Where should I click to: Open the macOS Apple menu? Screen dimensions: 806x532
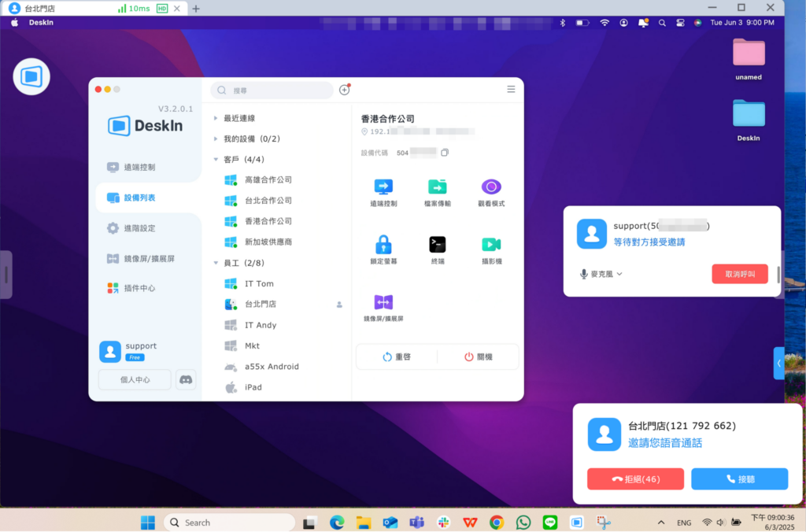click(15, 23)
